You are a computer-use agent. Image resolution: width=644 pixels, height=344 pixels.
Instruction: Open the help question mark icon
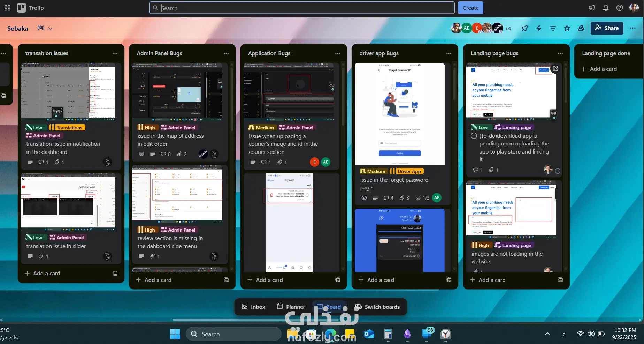point(620,8)
